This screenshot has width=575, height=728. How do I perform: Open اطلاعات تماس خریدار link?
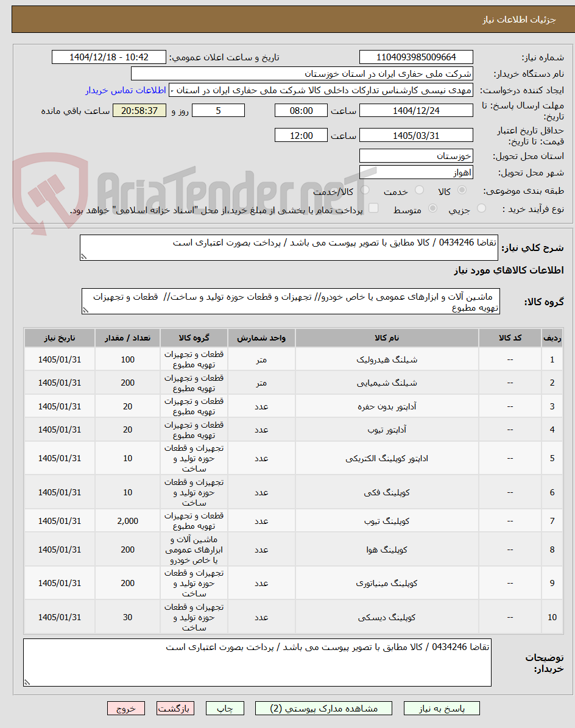pyautogui.click(x=125, y=90)
